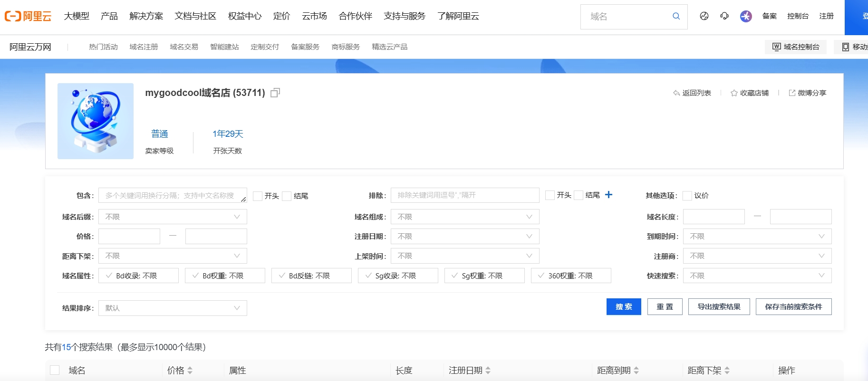Viewport: 868px width, 381px height.
Task: Click the customer service headset icon
Action: click(724, 16)
